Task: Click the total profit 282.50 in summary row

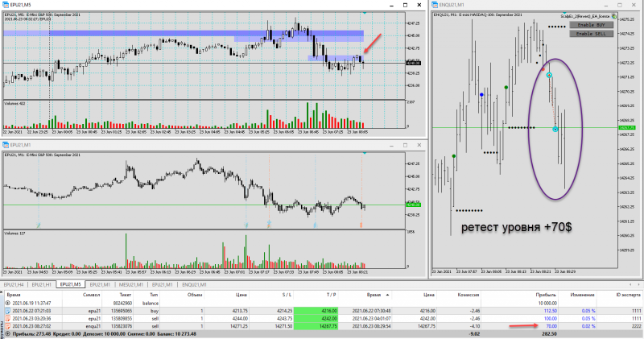Action: tap(551, 334)
